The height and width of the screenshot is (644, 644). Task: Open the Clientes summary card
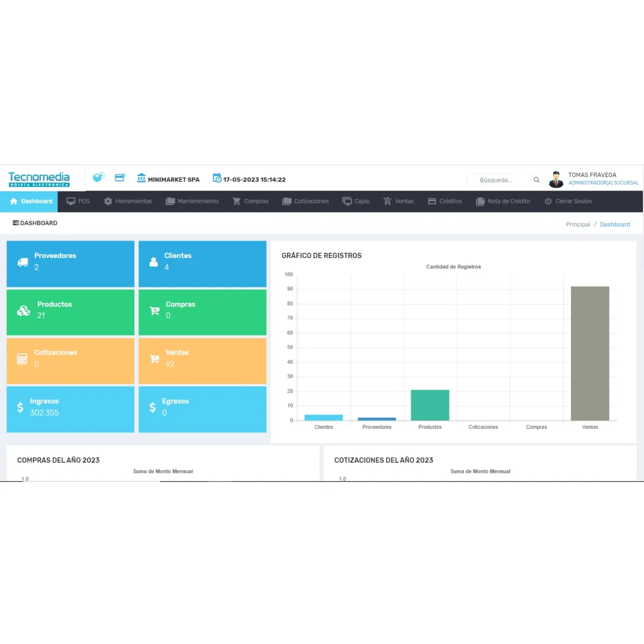[x=202, y=264]
